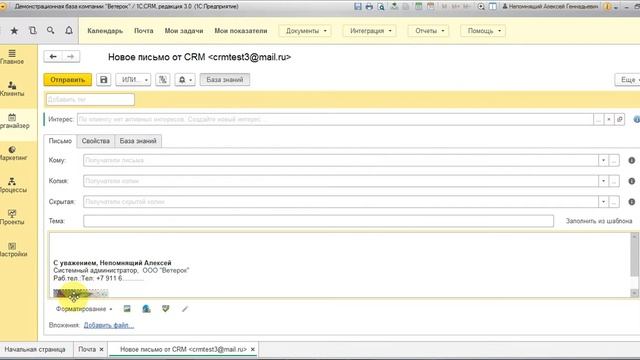Screen dimensions: 640x360
Task: Expand the Документы dropdown
Action: coord(305,31)
